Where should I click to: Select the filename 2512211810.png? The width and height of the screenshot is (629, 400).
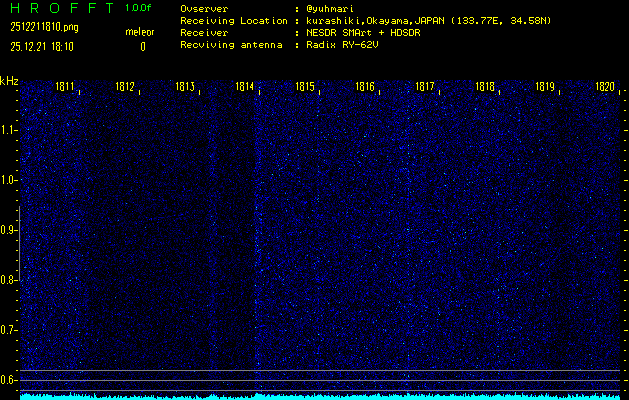[x=45, y=27]
